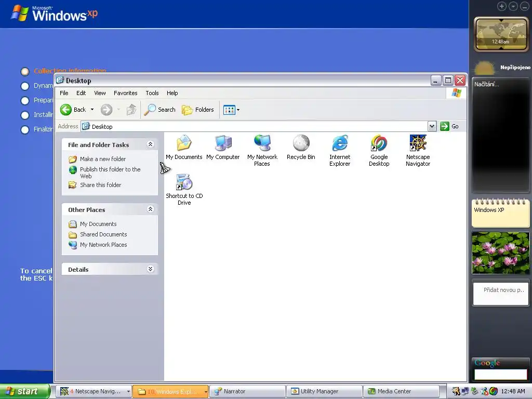Select the Finalizing installation radio step
The width and height of the screenshot is (532, 399).
click(25, 129)
